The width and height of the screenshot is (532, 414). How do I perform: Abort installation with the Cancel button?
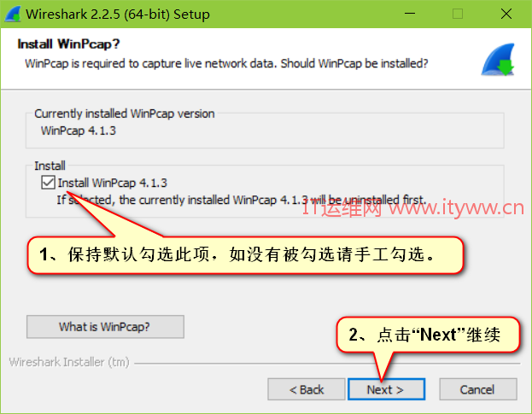(x=477, y=389)
